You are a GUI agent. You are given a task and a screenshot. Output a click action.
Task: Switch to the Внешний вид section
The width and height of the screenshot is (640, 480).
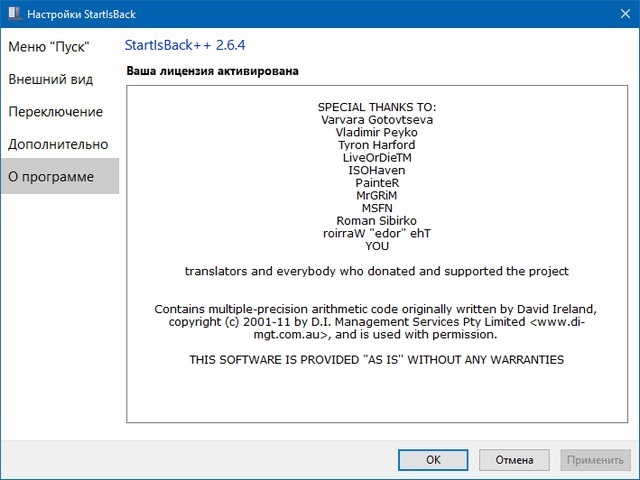click(51, 79)
